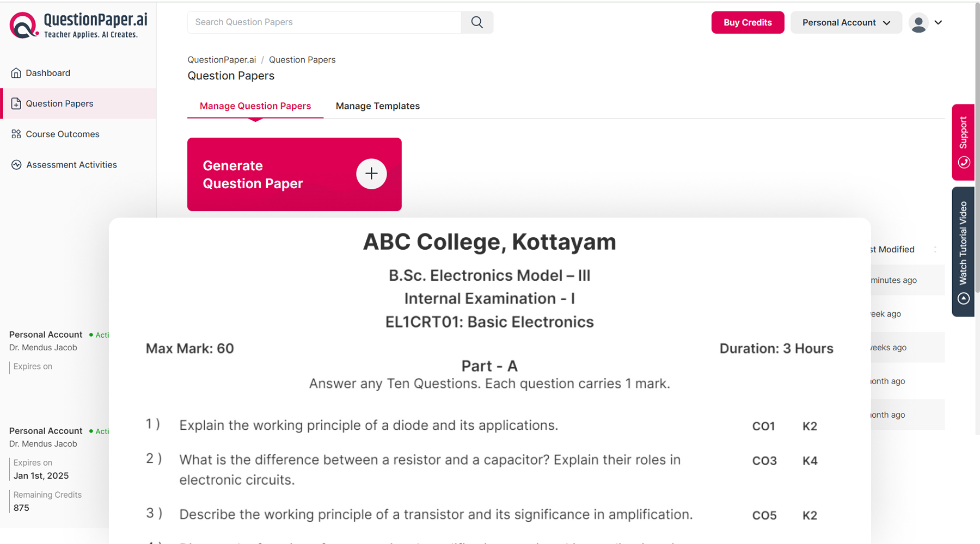Click the Generate Question Paper card
Image resolution: width=980 pixels, height=544 pixels.
272,175
